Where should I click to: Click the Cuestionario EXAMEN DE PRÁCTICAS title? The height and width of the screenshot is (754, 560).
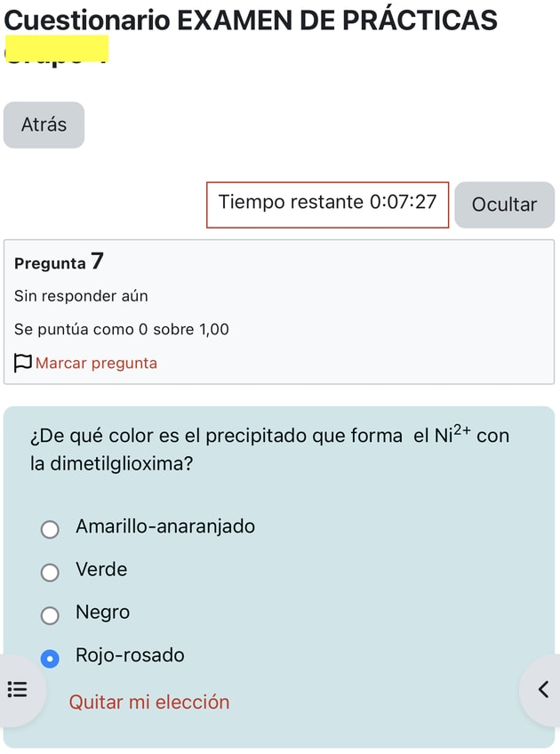[x=251, y=20]
